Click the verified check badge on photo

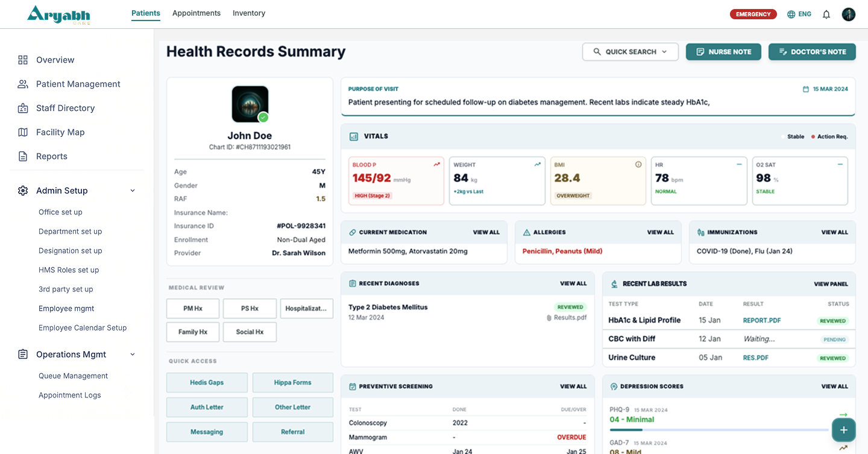tap(263, 117)
